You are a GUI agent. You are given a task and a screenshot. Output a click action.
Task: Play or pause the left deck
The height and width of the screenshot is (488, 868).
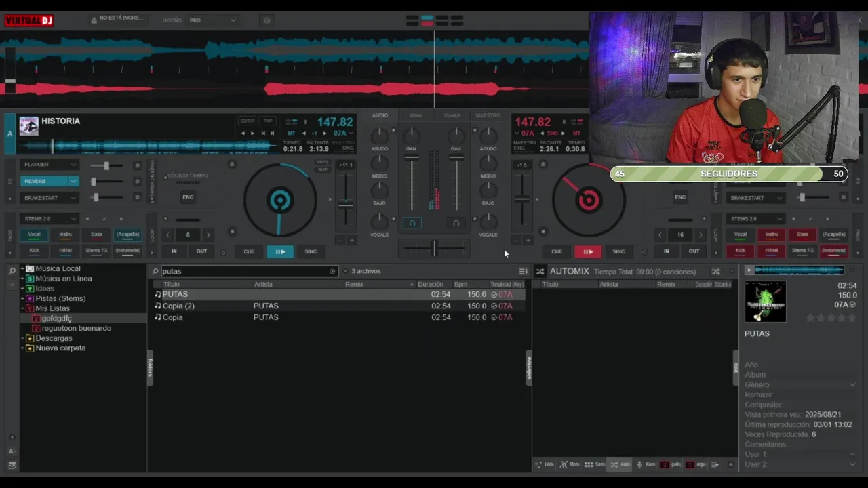coord(280,251)
